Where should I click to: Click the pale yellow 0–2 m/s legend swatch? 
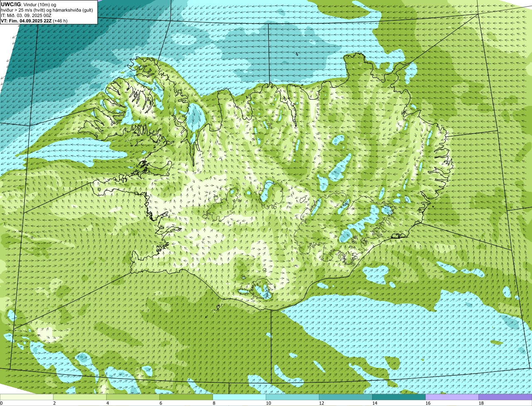(27, 397)
